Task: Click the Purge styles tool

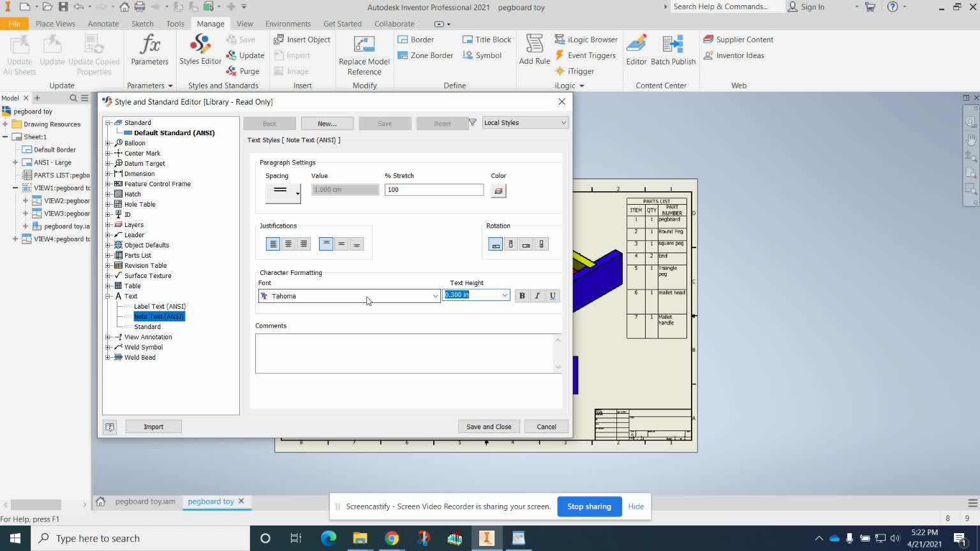Action: 242,71
